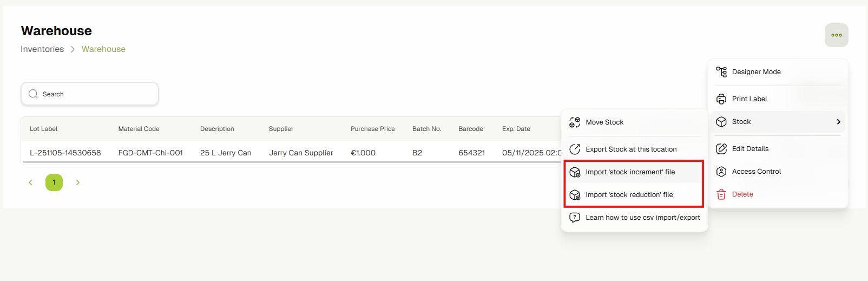The height and width of the screenshot is (281, 868).
Task: Click the Print Label printer icon
Action: (x=721, y=99)
